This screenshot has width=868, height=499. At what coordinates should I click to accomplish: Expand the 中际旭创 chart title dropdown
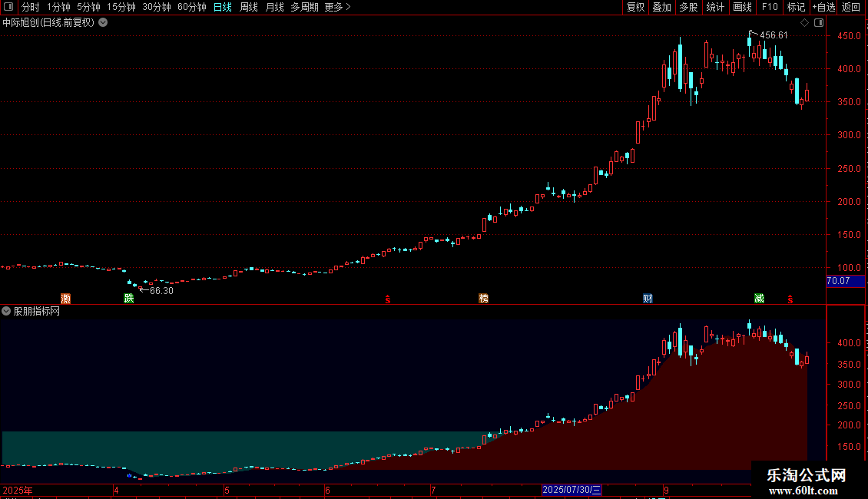103,23
